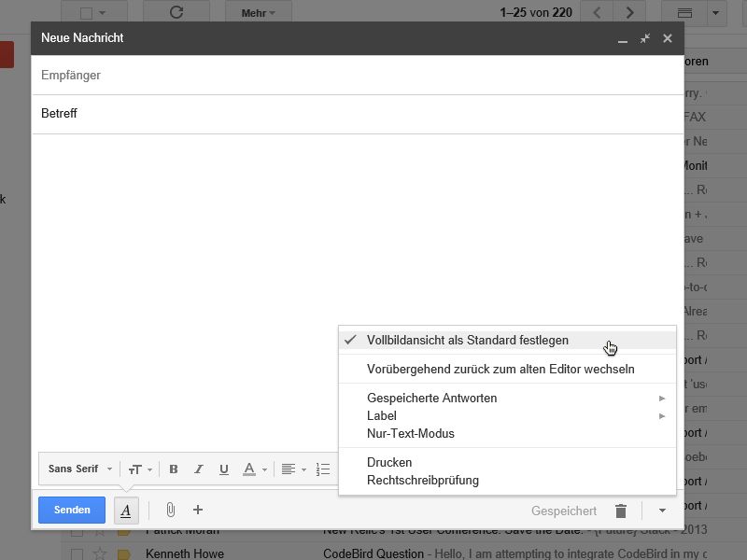Image resolution: width=747 pixels, height=560 pixels.
Task: Insert numbered list
Action: (323, 469)
